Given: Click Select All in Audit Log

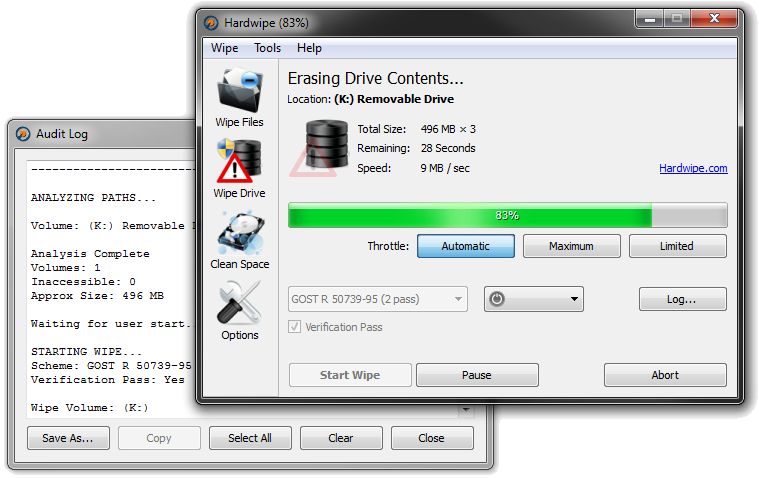Looking at the screenshot, I should click(x=250, y=438).
